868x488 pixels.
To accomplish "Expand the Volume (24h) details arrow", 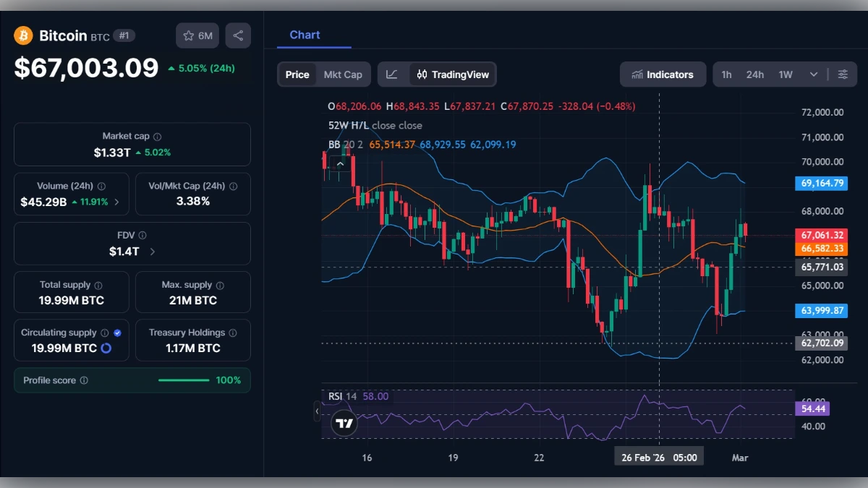I will [119, 202].
